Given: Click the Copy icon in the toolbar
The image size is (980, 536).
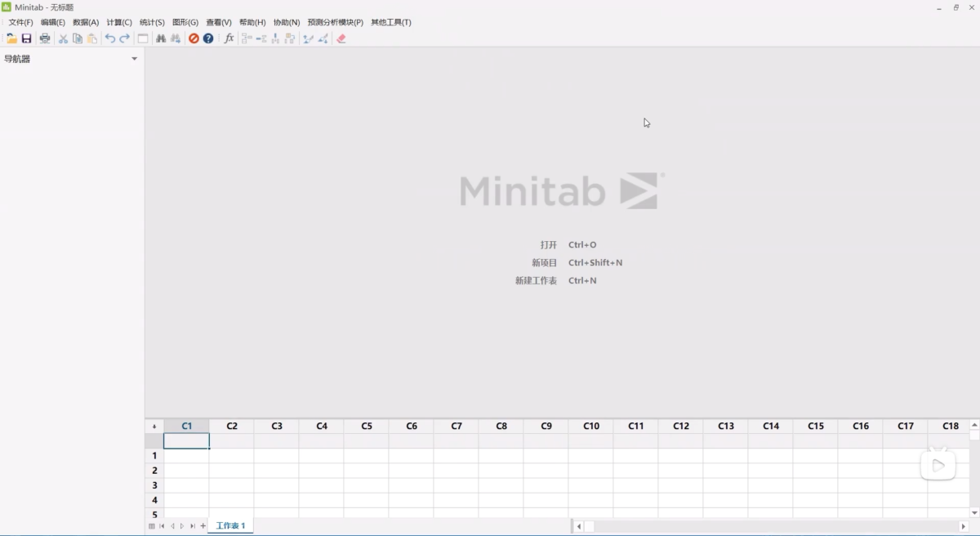Looking at the screenshot, I should 78,38.
